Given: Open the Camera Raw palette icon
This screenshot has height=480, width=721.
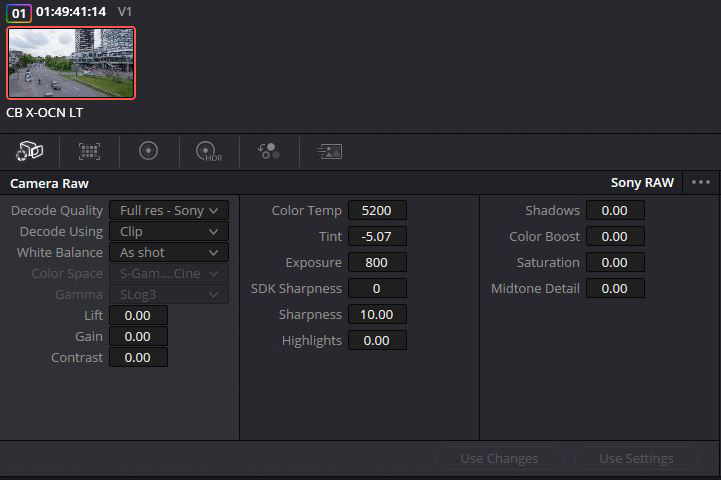Looking at the screenshot, I should 29,151.
